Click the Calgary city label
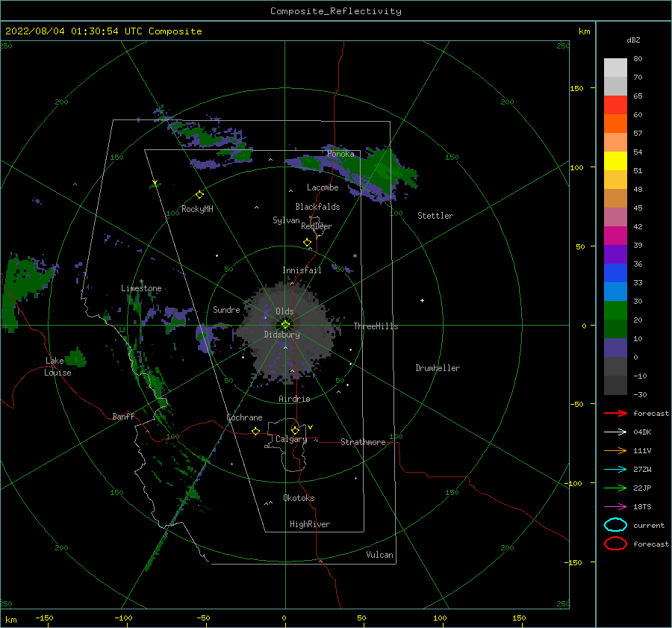The width and height of the screenshot is (672, 628). [x=291, y=439]
